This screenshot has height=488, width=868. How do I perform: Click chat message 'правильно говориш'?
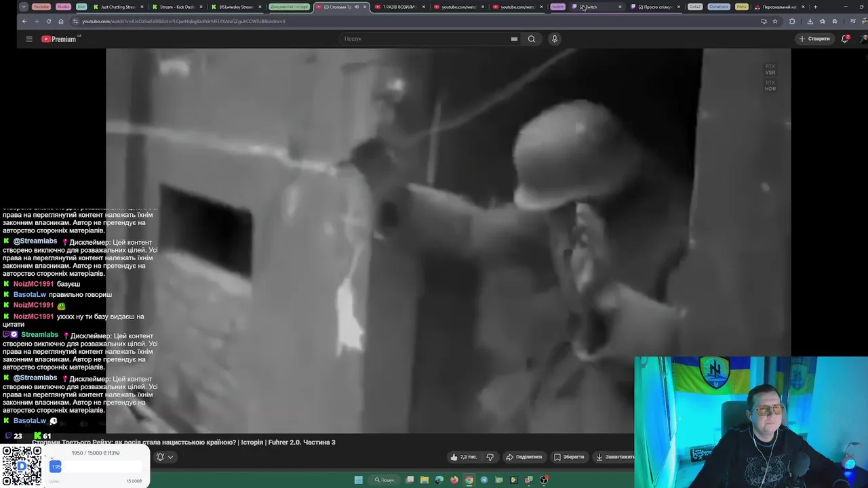80,295
